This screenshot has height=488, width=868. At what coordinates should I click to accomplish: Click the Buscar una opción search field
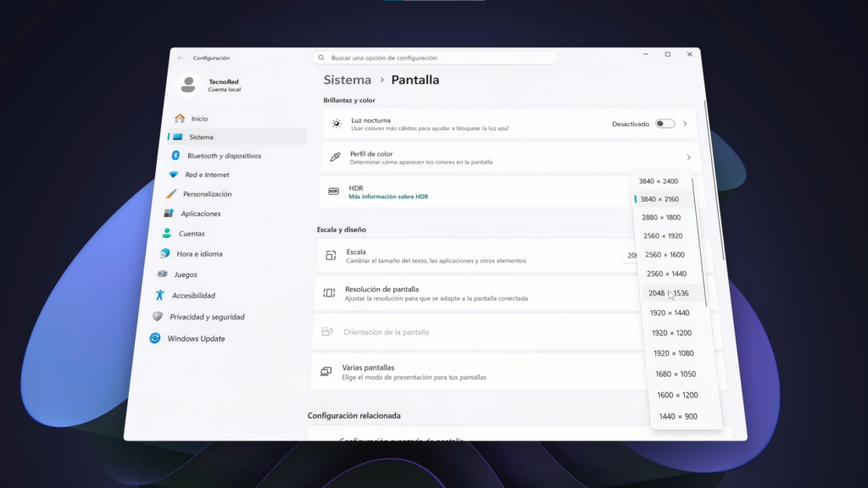point(436,58)
